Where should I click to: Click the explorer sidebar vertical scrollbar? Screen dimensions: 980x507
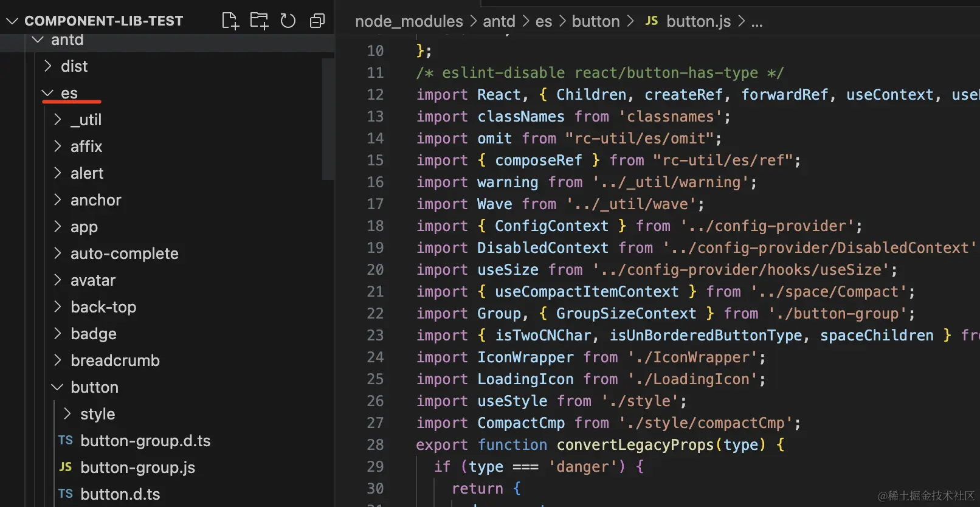(x=328, y=119)
